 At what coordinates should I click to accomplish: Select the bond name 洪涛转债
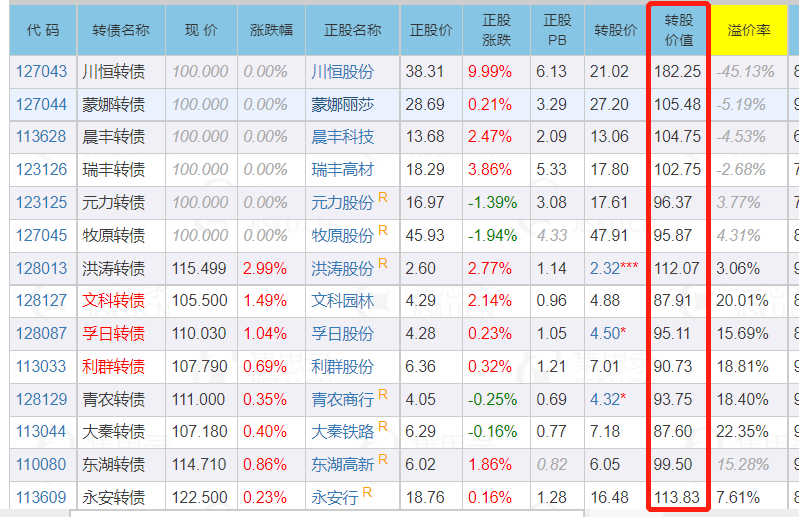coord(114,268)
